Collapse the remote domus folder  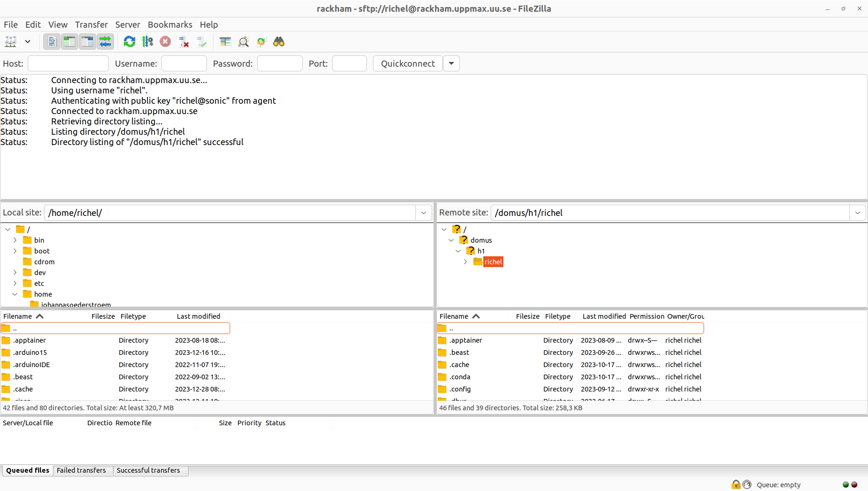pyautogui.click(x=451, y=240)
